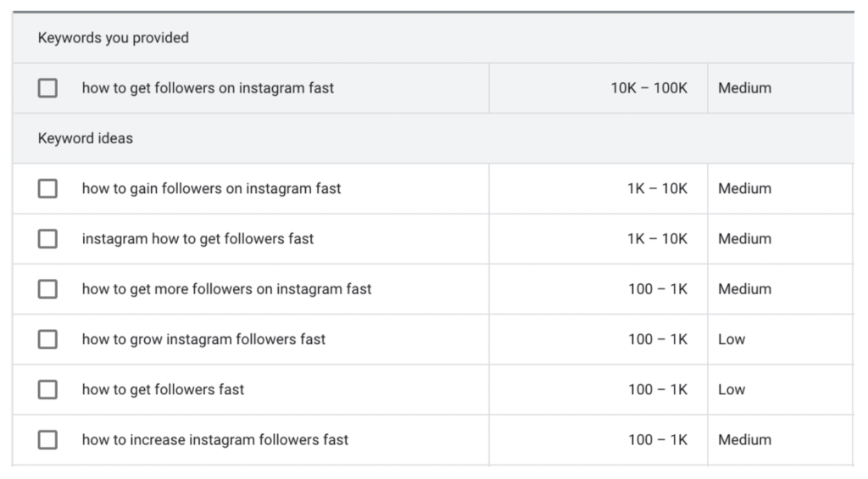Screen dimensions: 868x479
Task: Open keyword 'how to get followers on instagram fast'
Action: (x=208, y=88)
